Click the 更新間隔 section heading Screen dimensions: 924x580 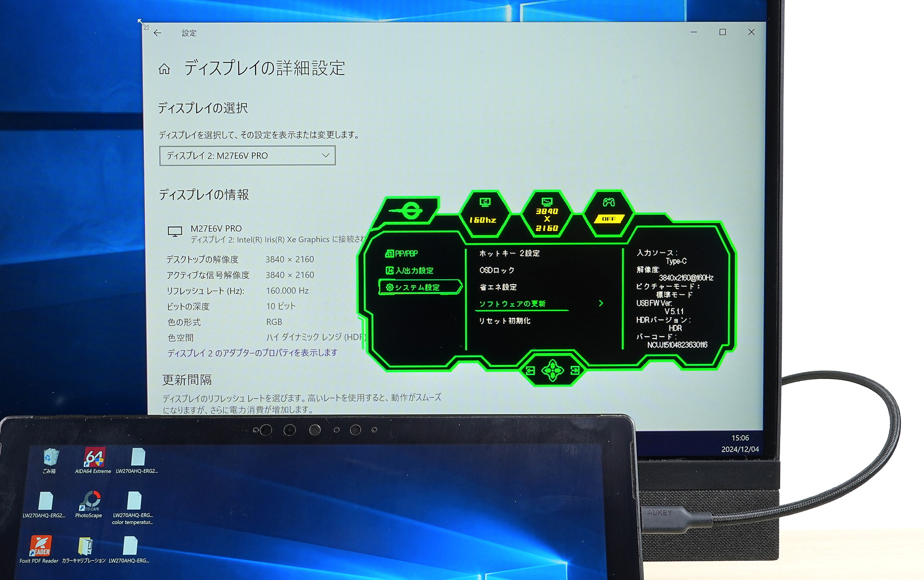(187, 380)
